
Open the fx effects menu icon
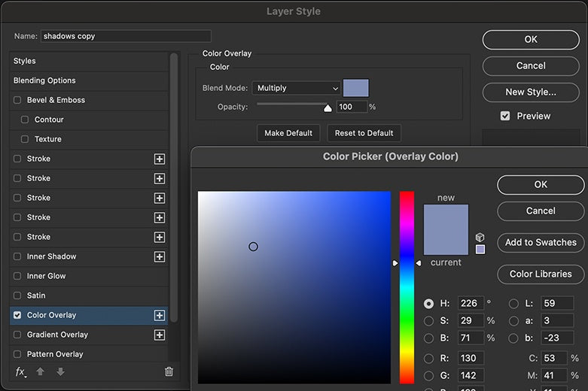coord(20,371)
